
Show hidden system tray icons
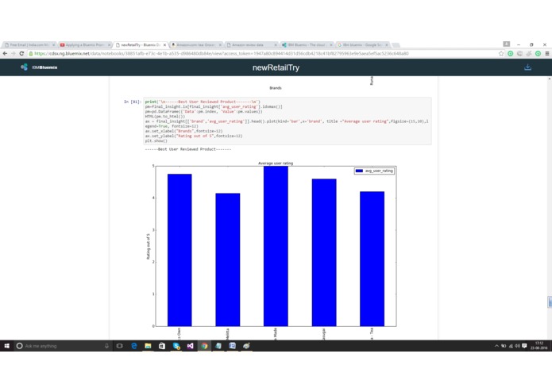coord(496,346)
